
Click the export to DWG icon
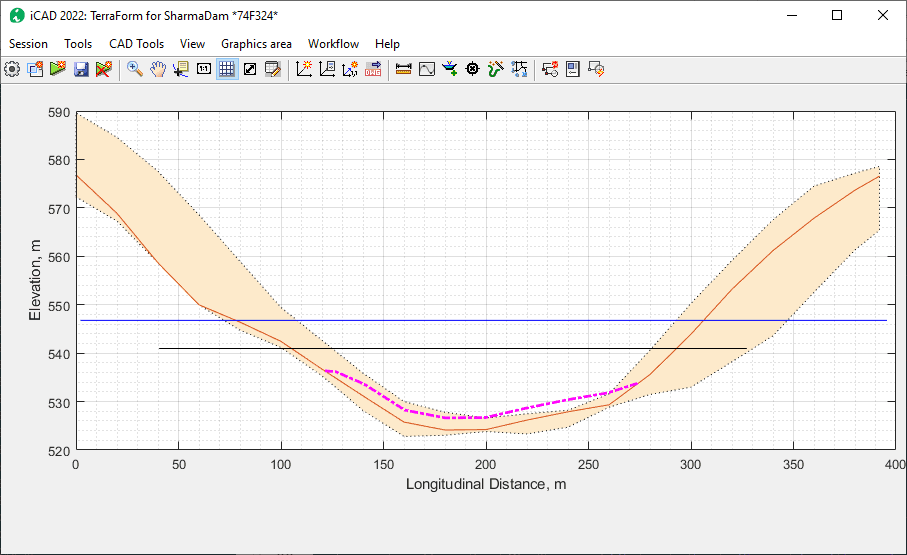[373, 69]
